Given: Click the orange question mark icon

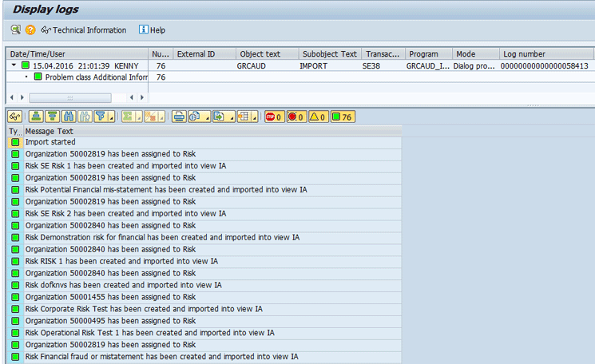Looking at the screenshot, I should pos(30,30).
